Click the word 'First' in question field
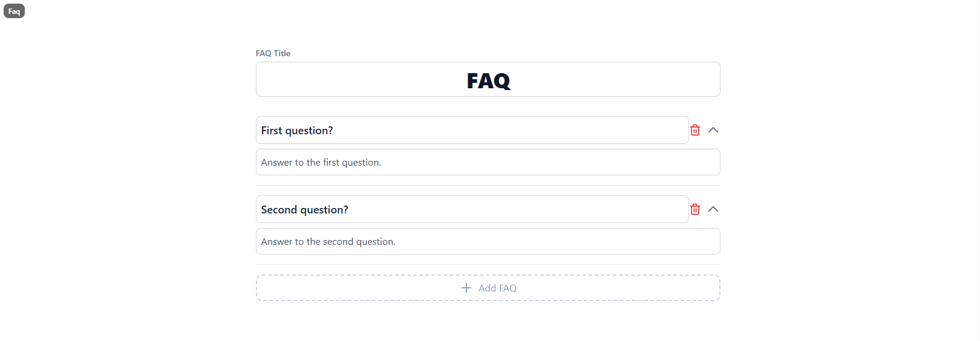Image resolution: width=980 pixels, height=341 pixels. point(272,131)
